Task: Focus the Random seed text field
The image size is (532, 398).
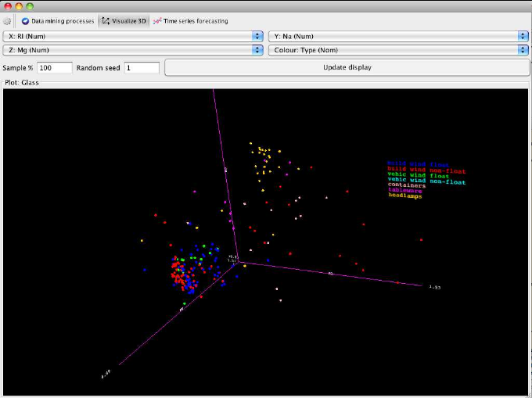Action: 142,68
